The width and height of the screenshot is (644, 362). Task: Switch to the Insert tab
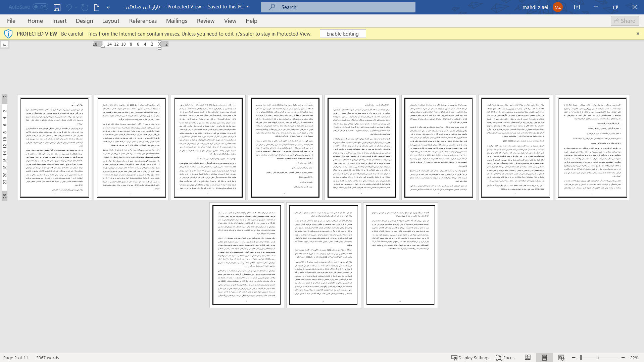[x=59, y=21]
